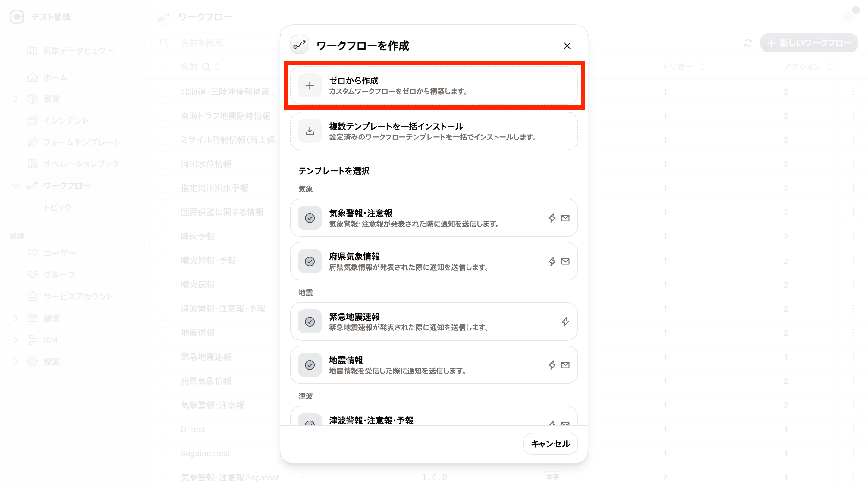Expand the IAM sidebar section

coord(15,340)
